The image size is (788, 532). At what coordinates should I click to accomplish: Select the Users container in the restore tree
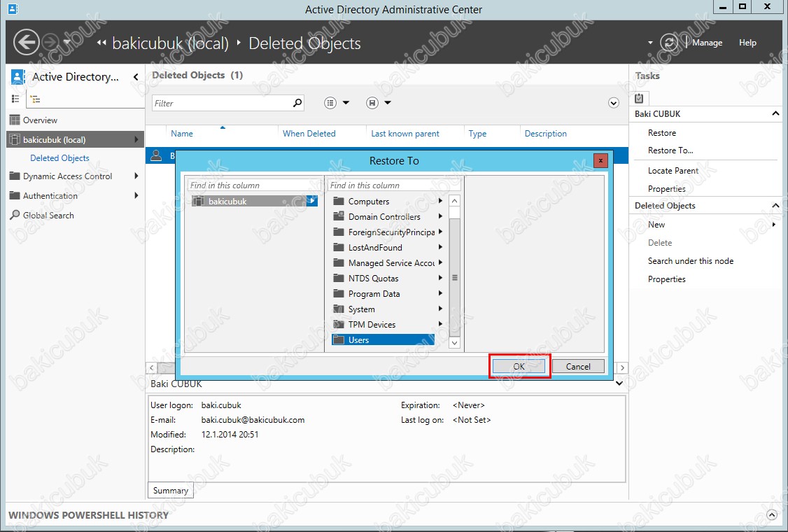pos(358,339)
